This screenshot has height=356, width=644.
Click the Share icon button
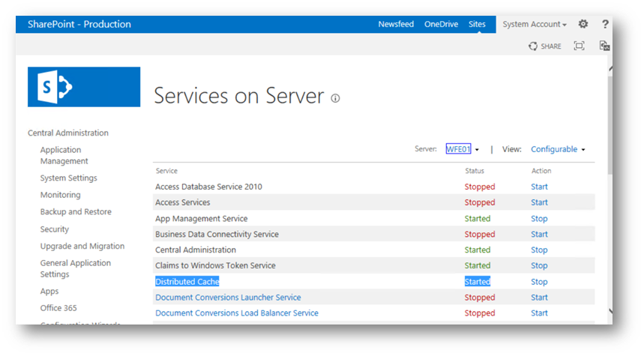coord(544,46)
